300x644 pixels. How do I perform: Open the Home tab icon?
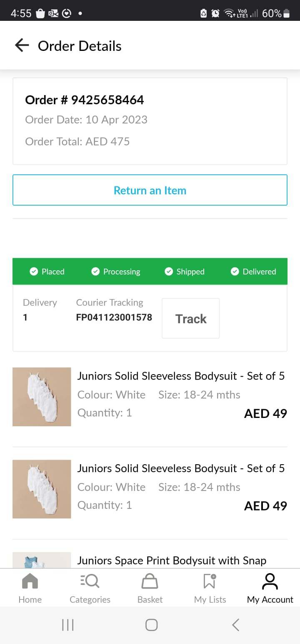coord(30,581)
